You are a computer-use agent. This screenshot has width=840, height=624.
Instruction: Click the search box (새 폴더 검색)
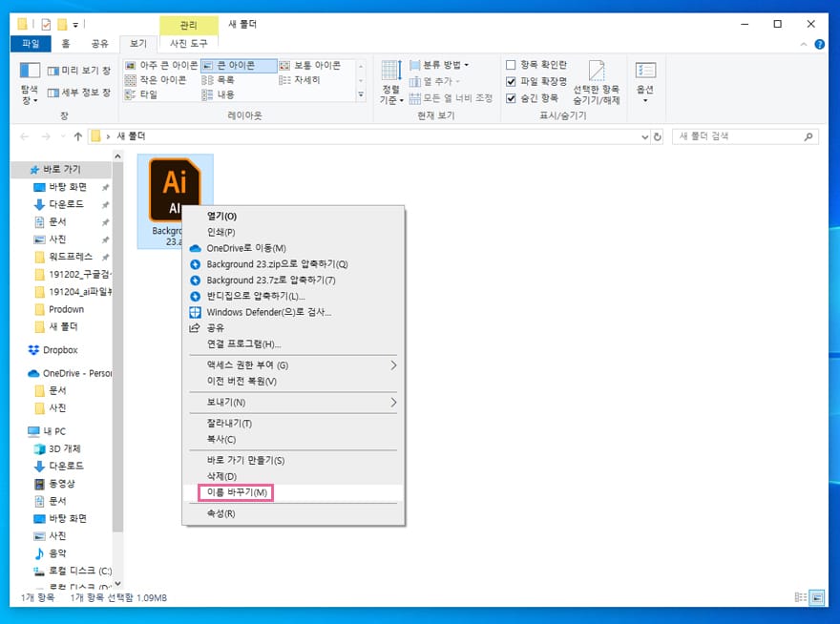click(745, 136)
